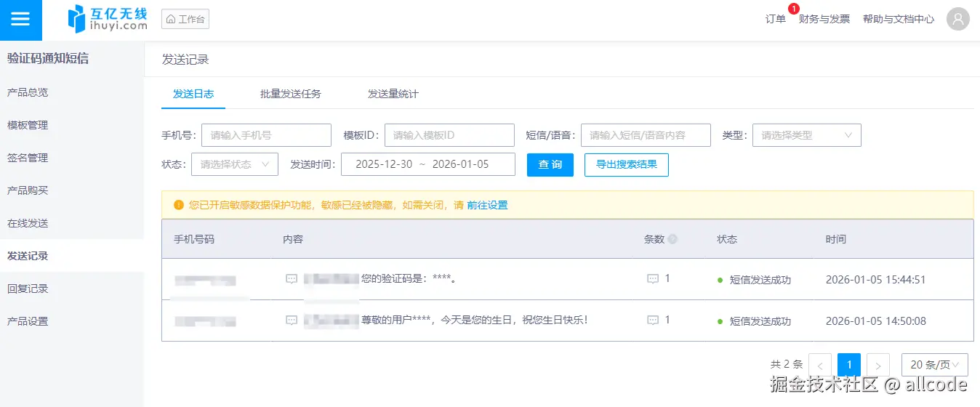980x407 pixels.
Task: Click 短信发送成功 status in 14:50:08 row
Action: [x=760, y=321]
